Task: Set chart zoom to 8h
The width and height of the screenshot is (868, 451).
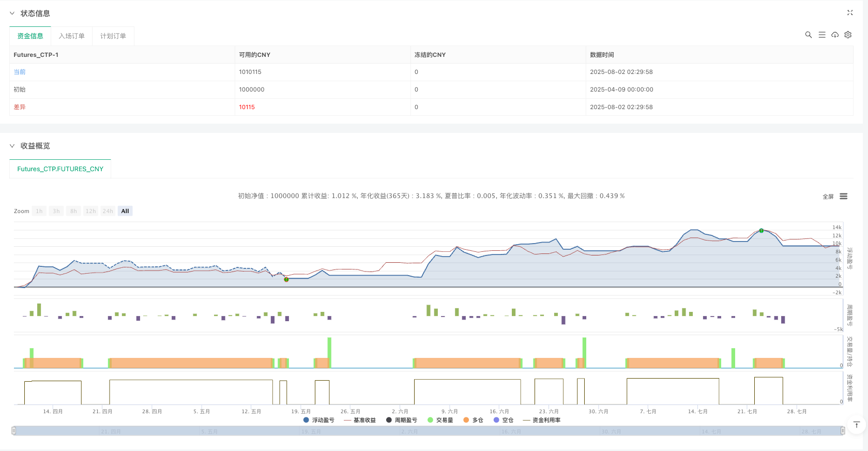Action: point(73,211)
